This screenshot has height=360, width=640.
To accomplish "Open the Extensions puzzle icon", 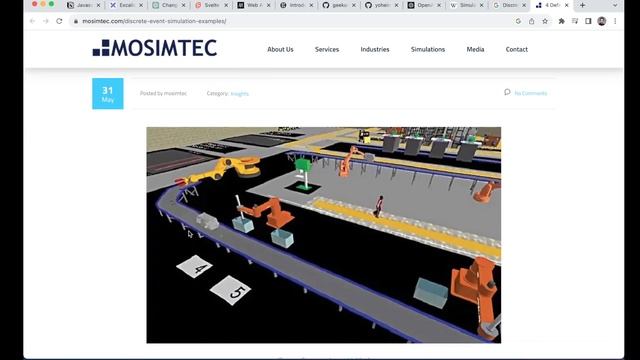I will pyautogui.click(x=562, y=21).
